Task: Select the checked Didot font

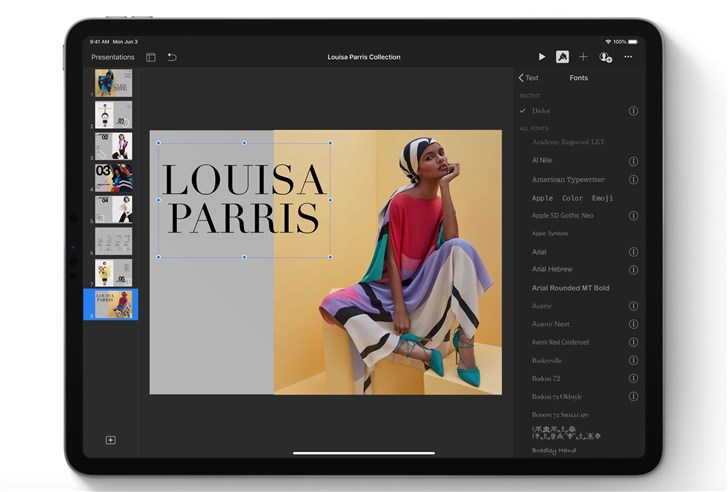Action: tap(541, 111)
